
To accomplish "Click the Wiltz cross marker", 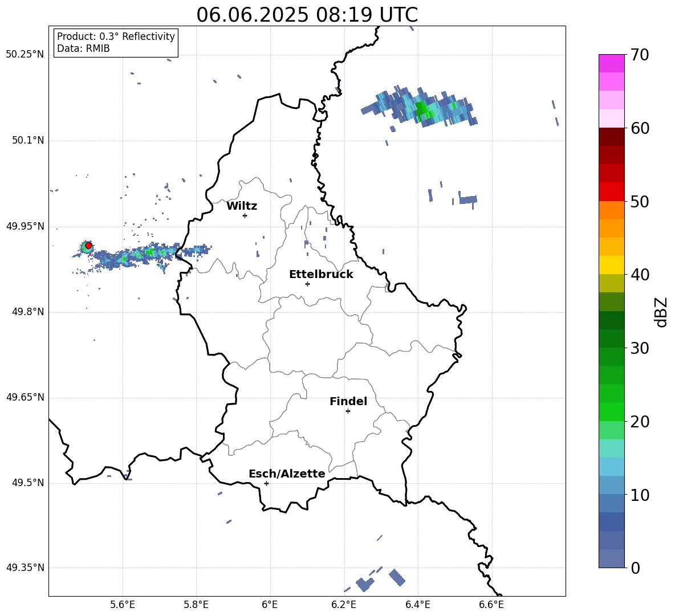I will click(x=245, y=215).
